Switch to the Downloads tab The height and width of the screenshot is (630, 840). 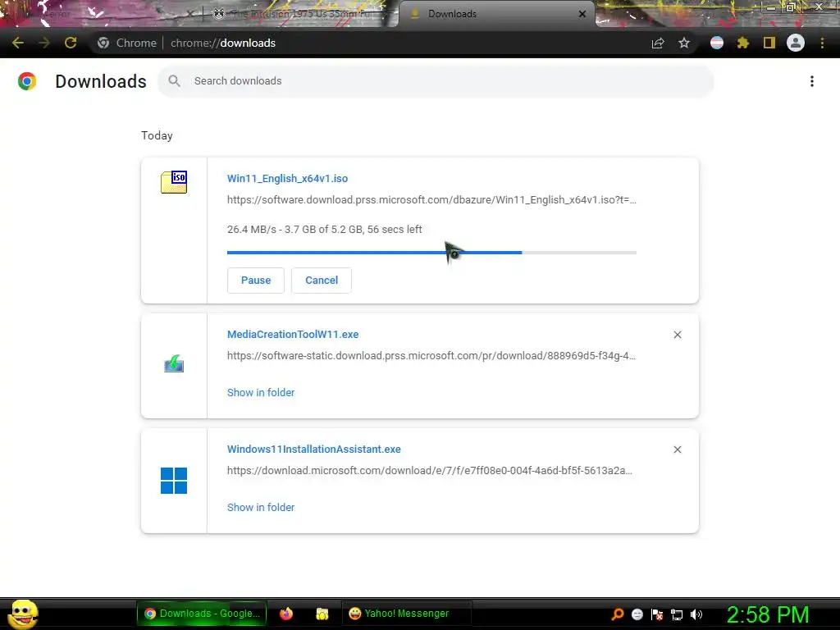[496, 14]
